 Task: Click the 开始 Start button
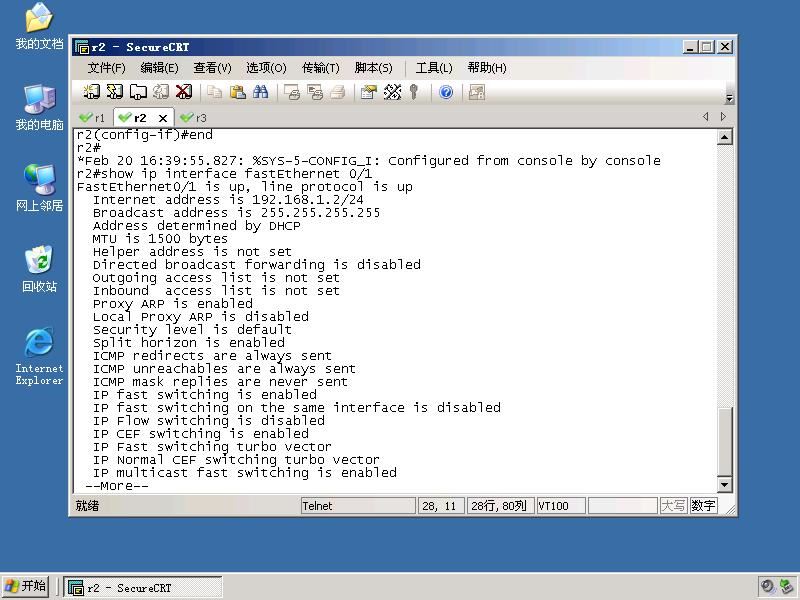[x=26, y=586]
